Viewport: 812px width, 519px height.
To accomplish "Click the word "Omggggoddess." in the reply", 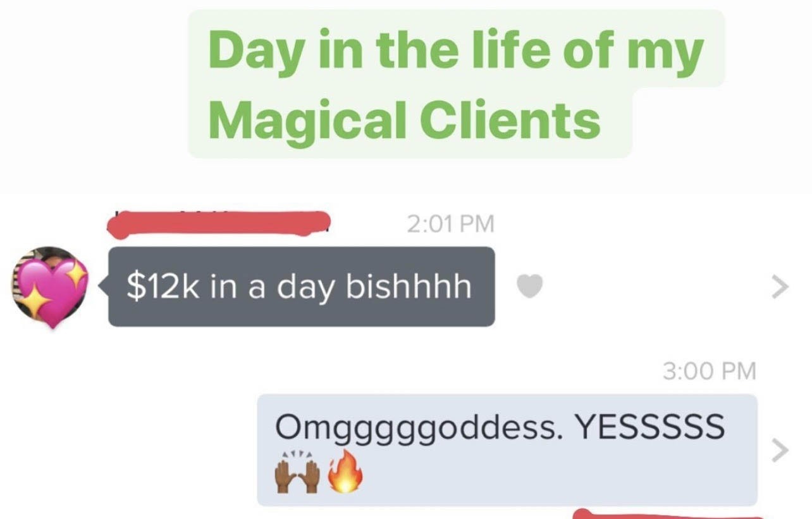I will (x=417, y=428).
